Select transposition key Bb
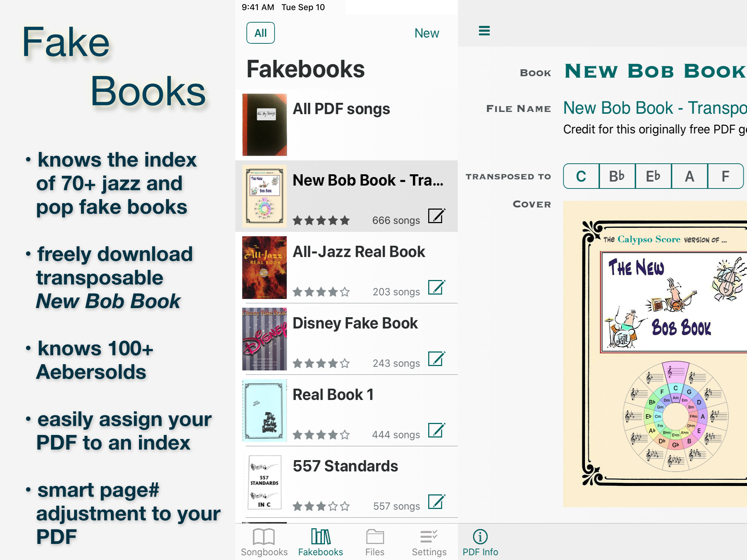 pyautogui.click(x=617, y=176)
